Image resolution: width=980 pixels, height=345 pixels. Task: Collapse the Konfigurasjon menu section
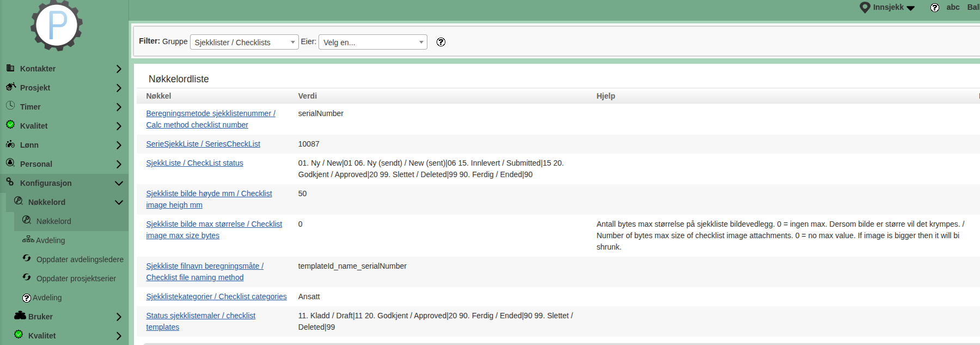click(x=119, y=183)
